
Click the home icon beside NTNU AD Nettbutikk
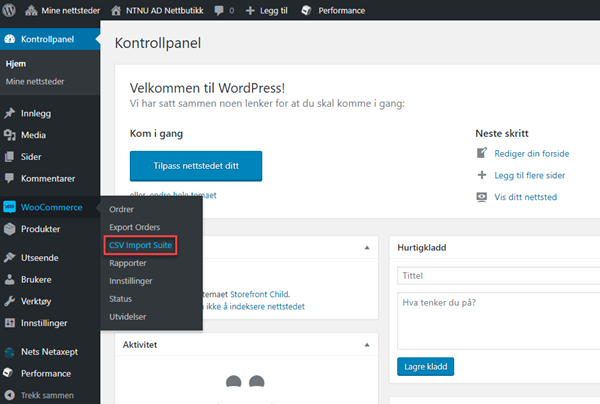click(x=116, y=10)
